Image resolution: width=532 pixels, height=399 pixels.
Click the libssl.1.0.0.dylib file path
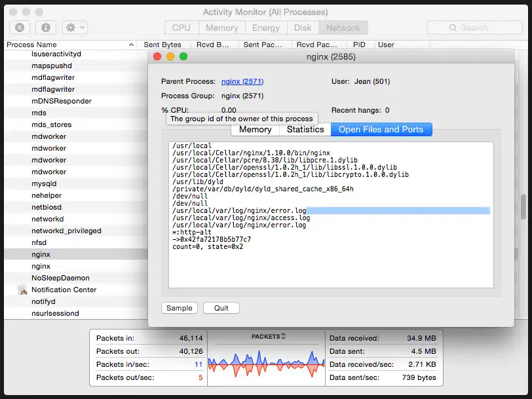(x=284, y=167)
